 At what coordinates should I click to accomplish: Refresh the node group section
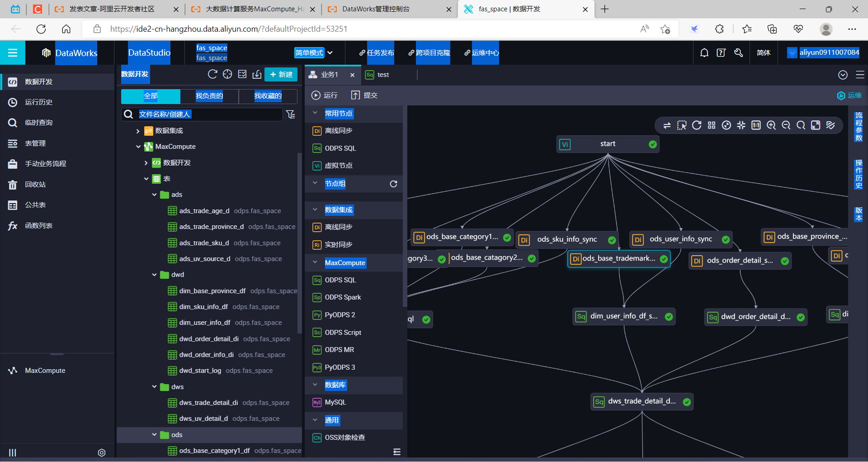coord(394,184)
